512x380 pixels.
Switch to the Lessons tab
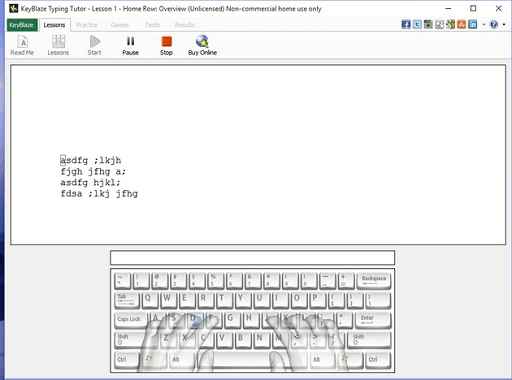point(54,25)
